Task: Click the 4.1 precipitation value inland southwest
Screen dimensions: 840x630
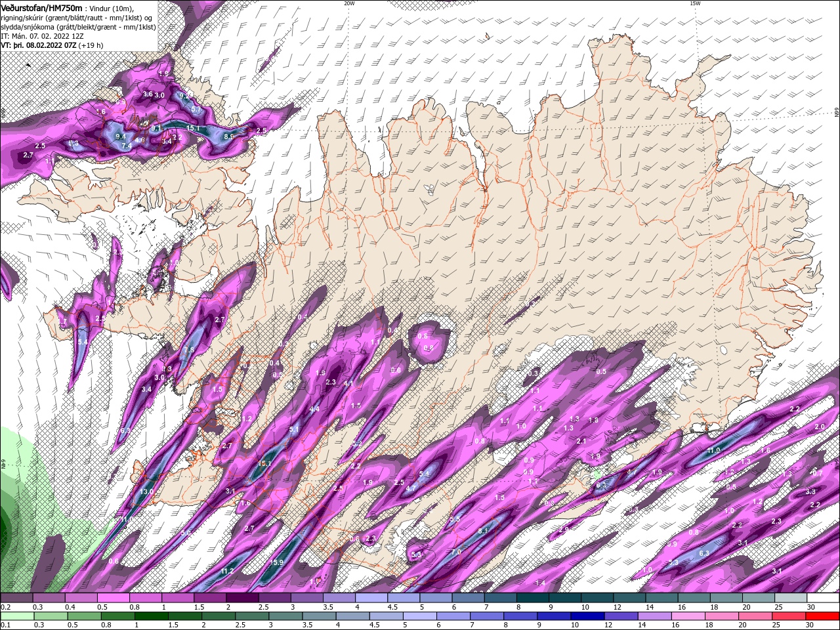Action: 348,384
